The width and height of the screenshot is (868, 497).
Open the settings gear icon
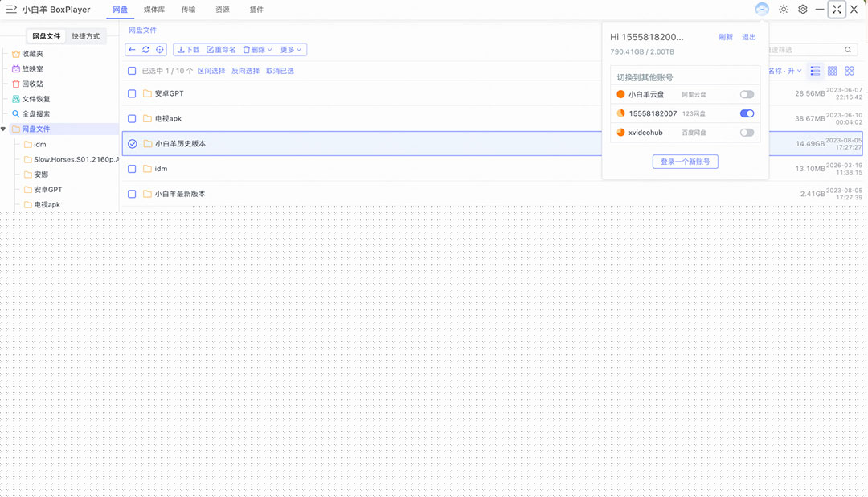[803, 10]
